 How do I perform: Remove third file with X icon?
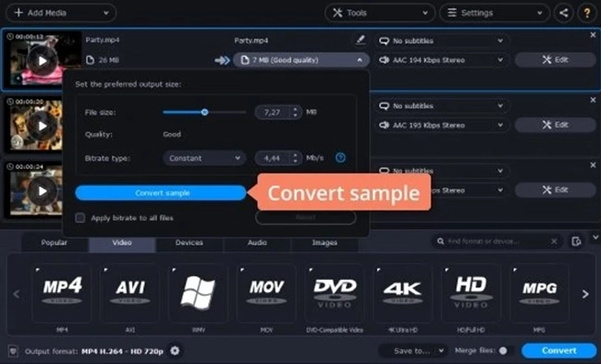point(593,164)
